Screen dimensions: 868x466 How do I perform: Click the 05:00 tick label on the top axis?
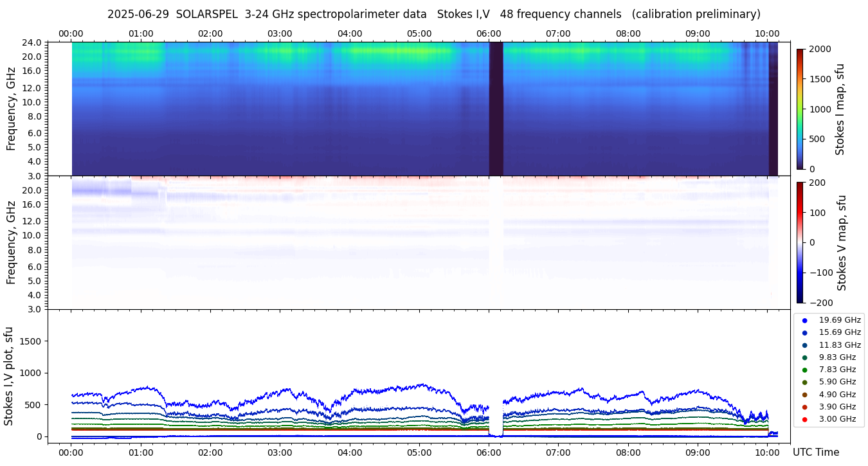point(419,33)
